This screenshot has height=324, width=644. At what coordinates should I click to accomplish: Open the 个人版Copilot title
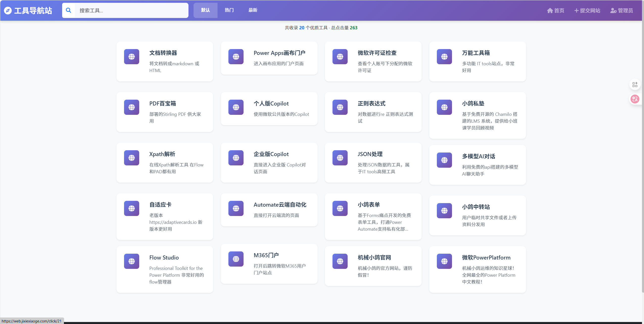[x=271, y=103]
